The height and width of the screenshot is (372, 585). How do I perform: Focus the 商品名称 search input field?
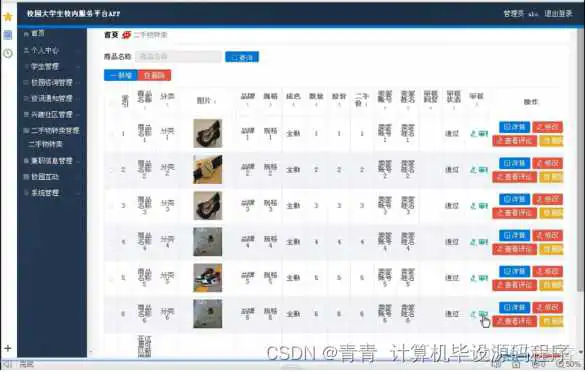[178, 57]
